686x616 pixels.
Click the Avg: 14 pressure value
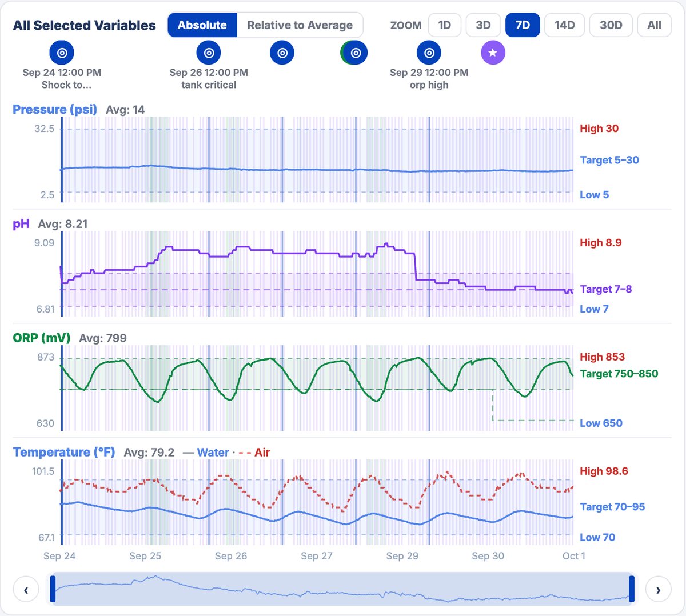pyautogui.click(x=125, y=110)
